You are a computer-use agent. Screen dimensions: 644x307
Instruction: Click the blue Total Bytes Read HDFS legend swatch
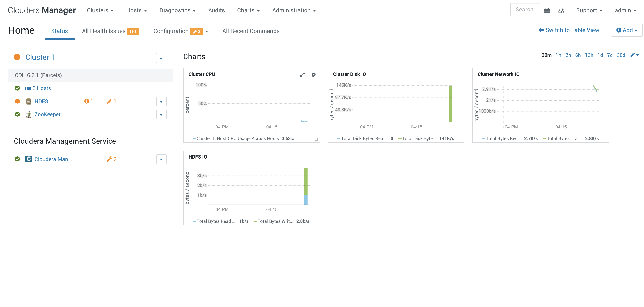tap(194, 221)
